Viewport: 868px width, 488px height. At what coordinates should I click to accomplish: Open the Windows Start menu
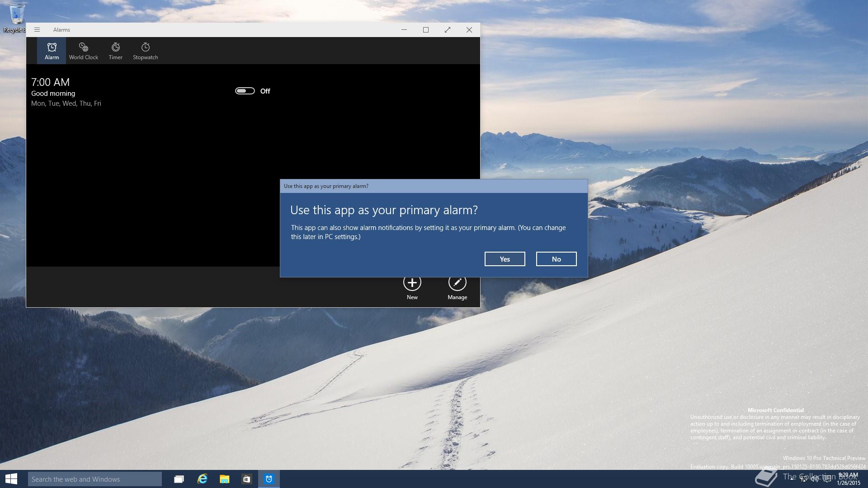[11, 479]
